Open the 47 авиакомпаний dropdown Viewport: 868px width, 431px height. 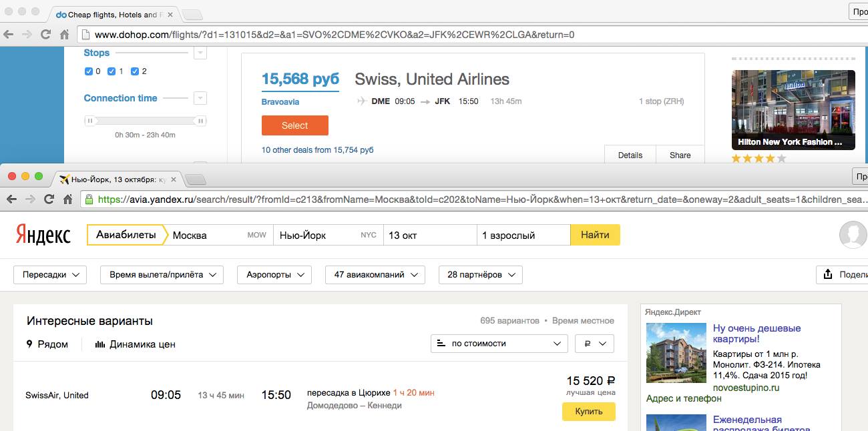tap(375, 275)
